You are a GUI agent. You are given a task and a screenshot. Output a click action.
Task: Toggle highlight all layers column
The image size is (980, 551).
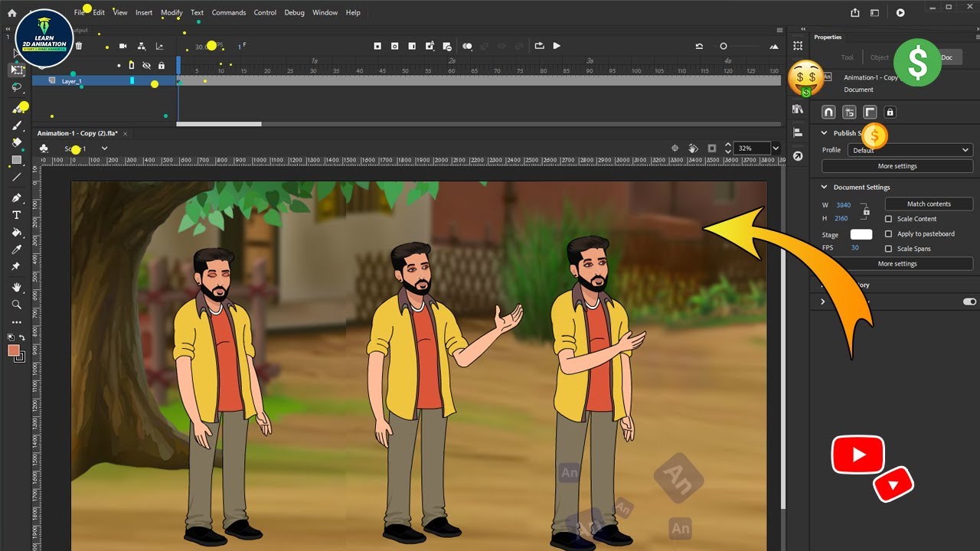click(131, 66)
